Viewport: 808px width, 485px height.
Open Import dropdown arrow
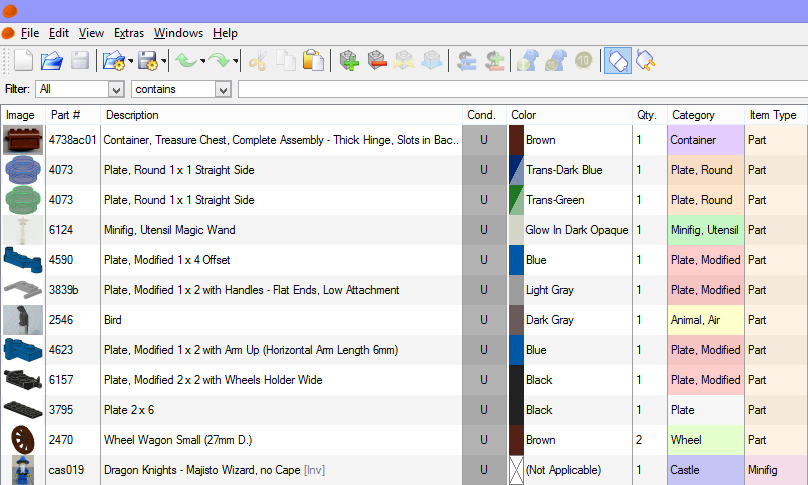coord(131,61)
